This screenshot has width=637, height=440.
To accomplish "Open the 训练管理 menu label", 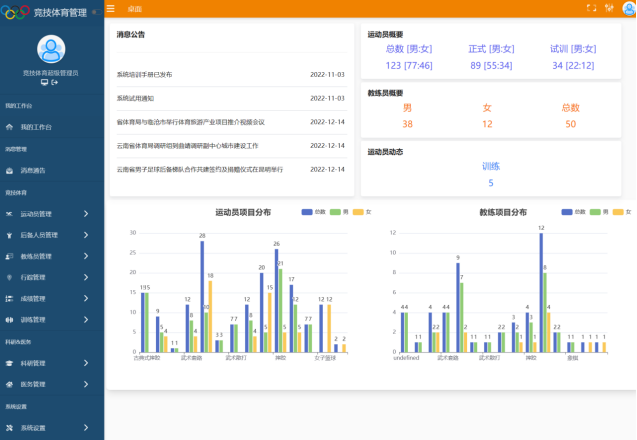I will 33,320.
